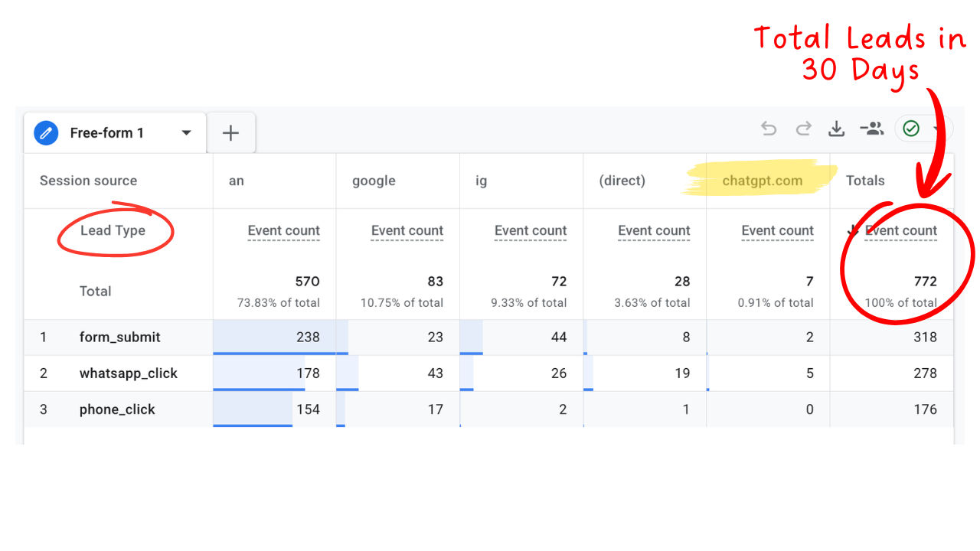Image resolution: width=980 pixels, height=551 pixels.
Task: Sort by Event count under the ig column
Action: point(531,231)
